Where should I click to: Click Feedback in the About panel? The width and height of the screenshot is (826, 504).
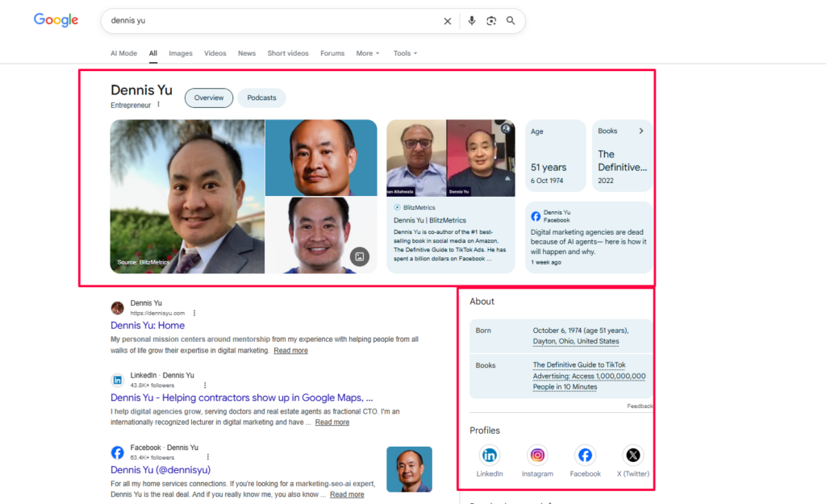click(640, 406)
